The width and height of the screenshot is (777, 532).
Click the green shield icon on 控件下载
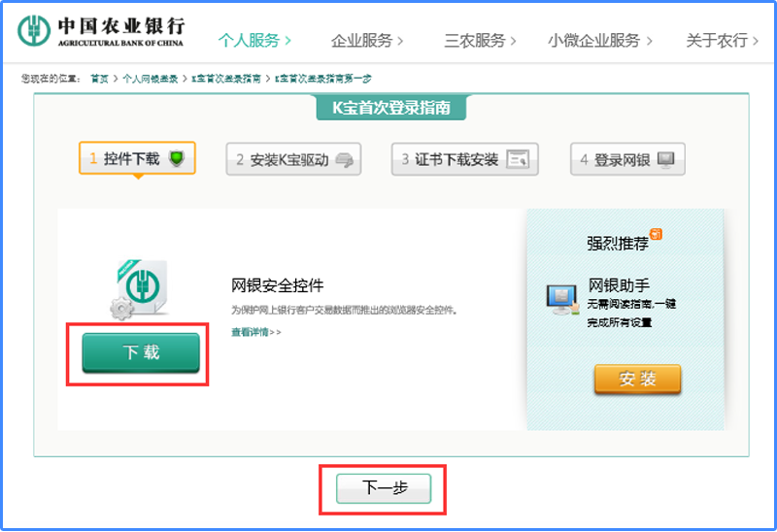pos(176,158)
